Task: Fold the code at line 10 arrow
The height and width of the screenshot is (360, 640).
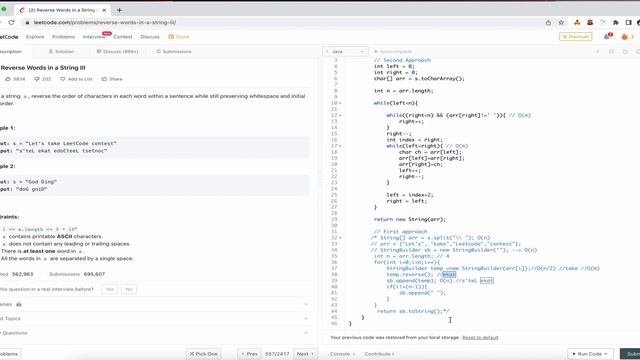Action: pyautogui.click(x=340, y=103)
